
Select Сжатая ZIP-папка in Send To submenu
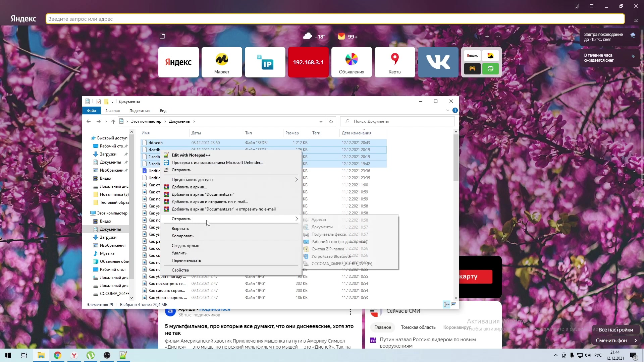[x=327, y=249]
